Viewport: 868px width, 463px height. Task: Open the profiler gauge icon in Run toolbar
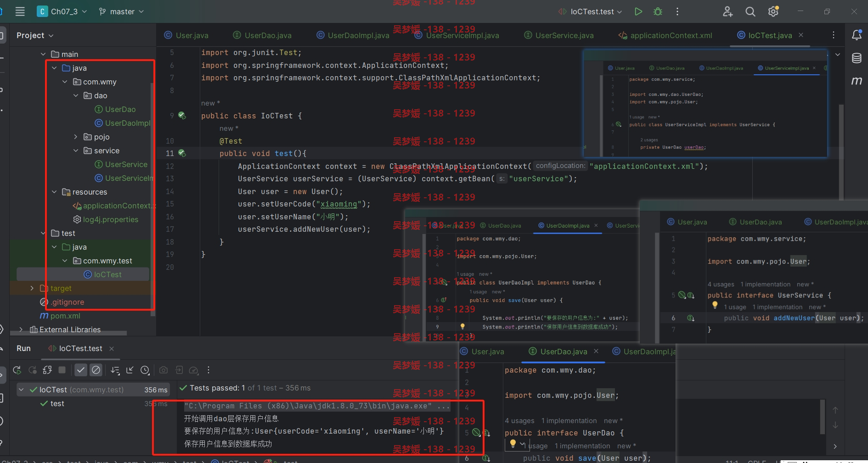point(194,370)
